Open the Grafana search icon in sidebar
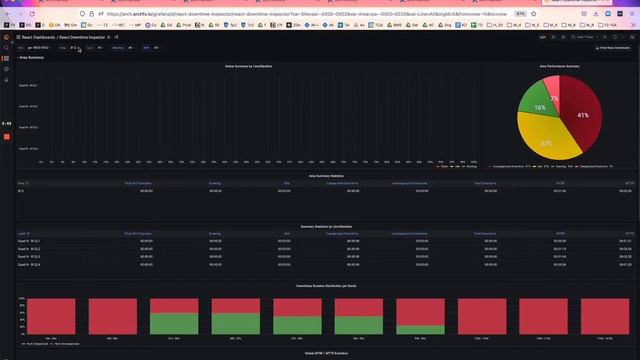640x360 pixels. click(x=6, y=48)
